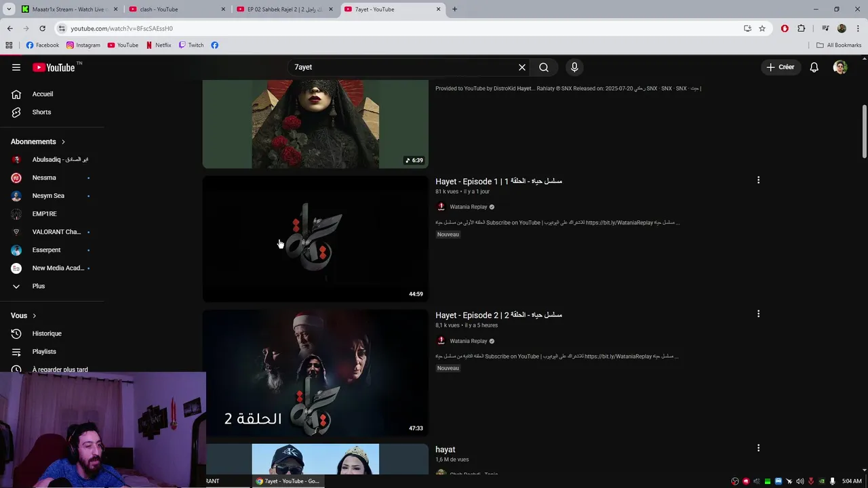Viewport: 868px width, 488px height.
Task: Open more options for Hayet Episode 1
Action: point(758,180)
